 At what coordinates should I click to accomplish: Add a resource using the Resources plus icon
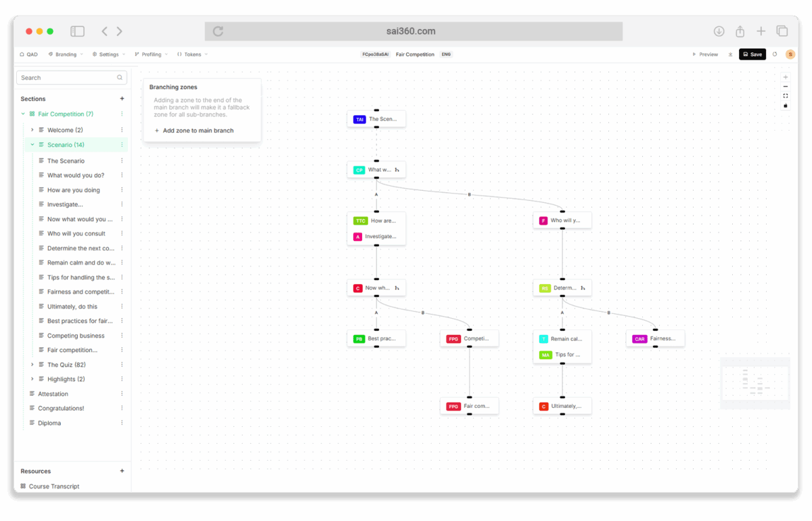[x=122, y=471]
